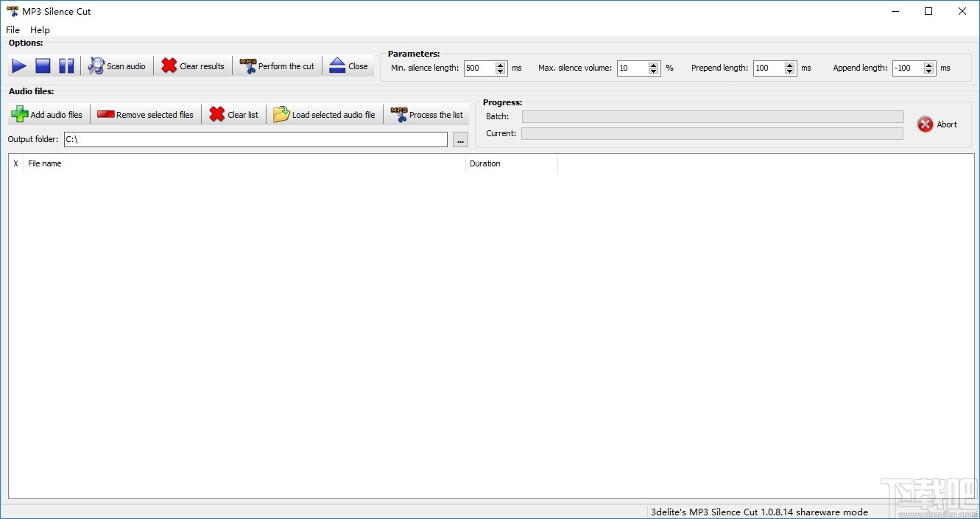Screen dimensions: 980x519
Task: Decrease Min. silence length value
Action: pyautogui.click(x=501, y=71)
